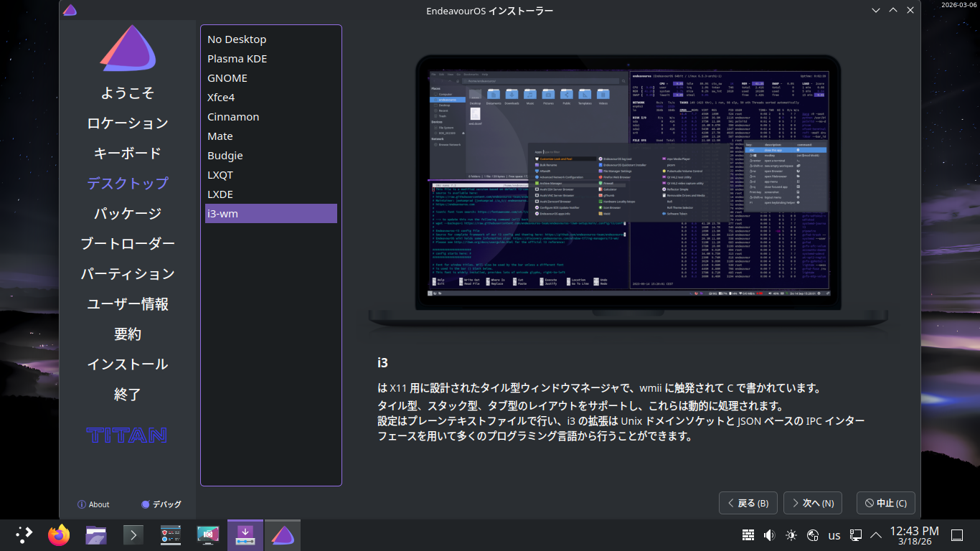Image resolution: width=980 pixels, height=551 pixels.
Task: Open the KDE application launcher
Action: click(24, 534)
